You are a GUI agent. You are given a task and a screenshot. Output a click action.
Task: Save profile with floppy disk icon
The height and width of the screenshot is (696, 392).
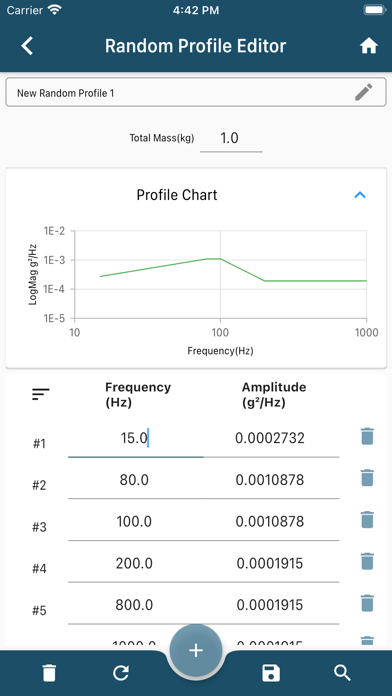point(271,673)
